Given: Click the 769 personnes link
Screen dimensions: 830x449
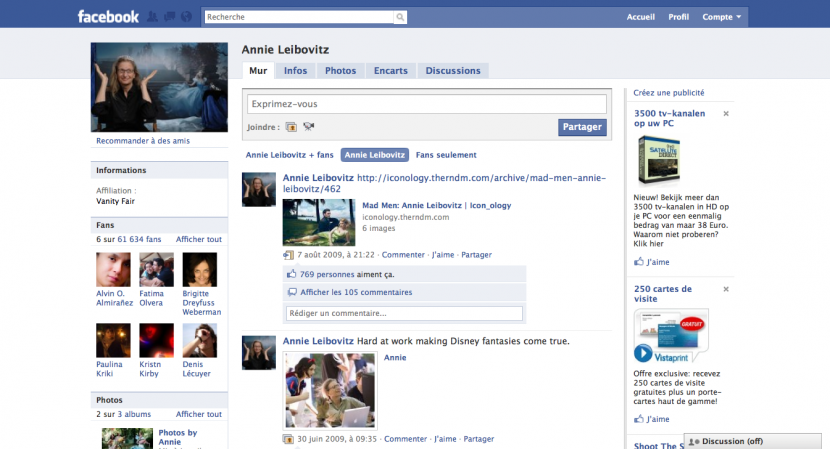Looking at the screenshot, I should pos(327,274).
